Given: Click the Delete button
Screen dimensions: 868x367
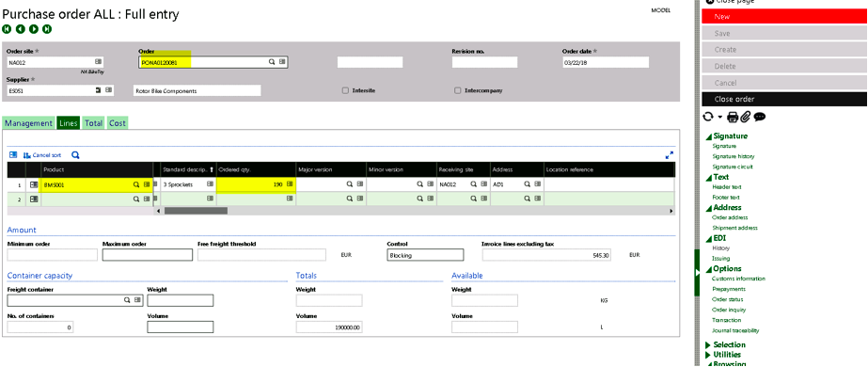Looking at the screenshot, I should point(784,67).
